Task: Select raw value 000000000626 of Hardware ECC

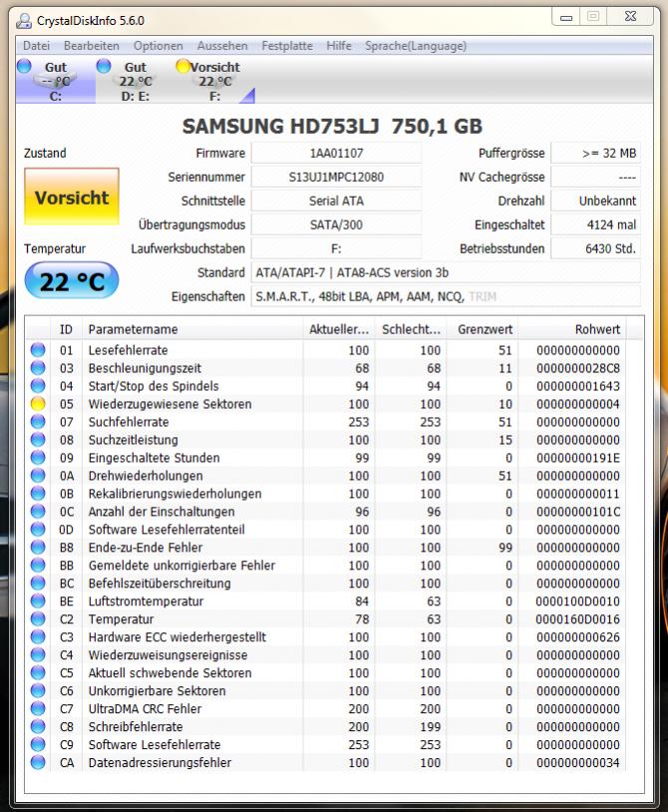Action: click(578, 637)
